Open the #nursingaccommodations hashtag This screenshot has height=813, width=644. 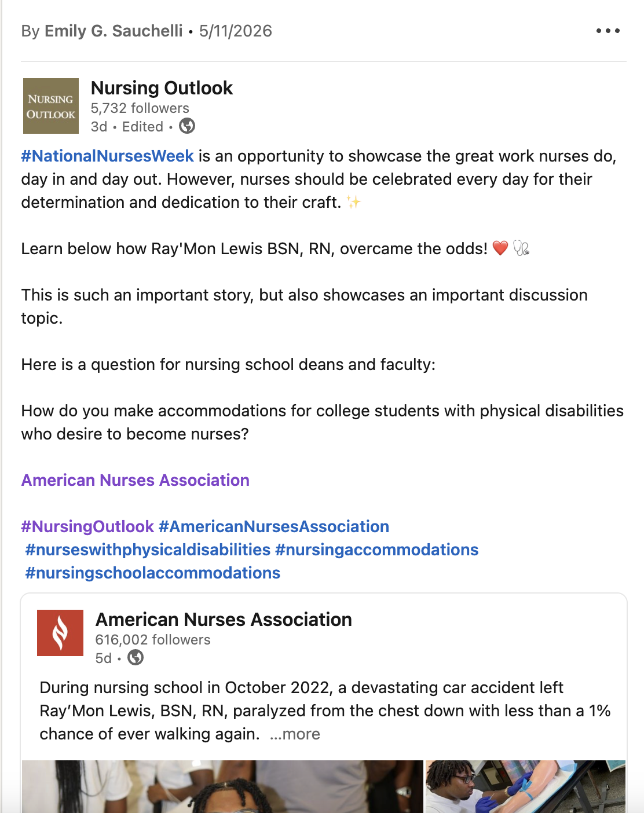(377, 550)
